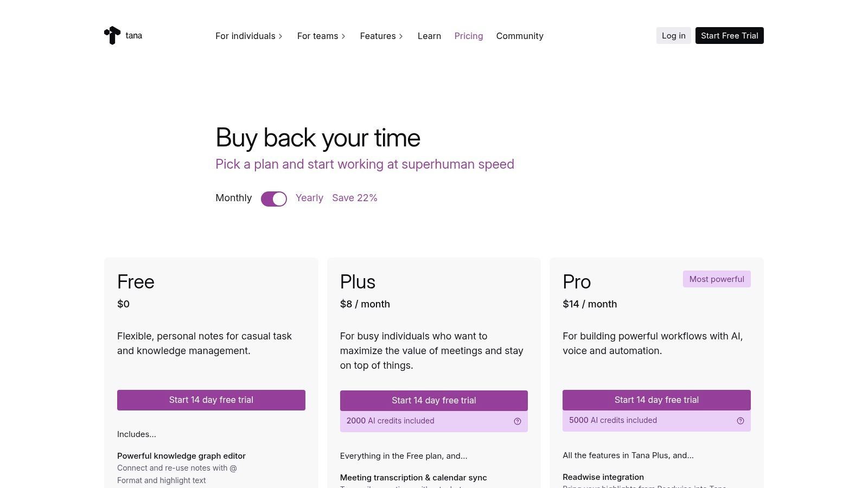
Task: Click help icon beside 2000 AI credits
Action: pyautogui.click(x=518, y=421)
